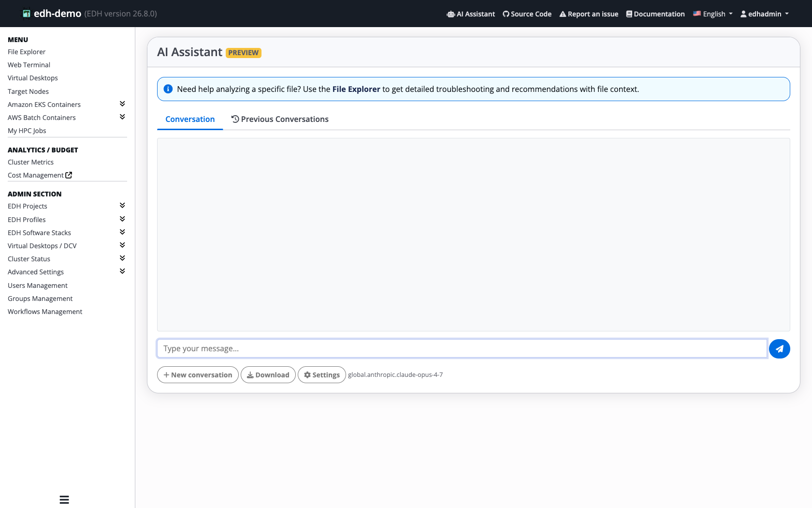Expand Cluster Status chevron
812x508 pixels.
[x=122, y=258]
